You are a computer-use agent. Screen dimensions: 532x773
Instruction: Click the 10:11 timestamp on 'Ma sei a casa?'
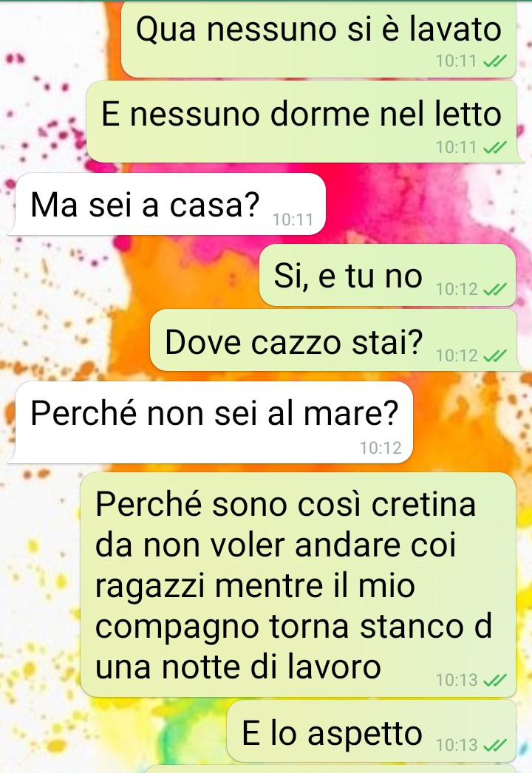(x=293, y=219)
